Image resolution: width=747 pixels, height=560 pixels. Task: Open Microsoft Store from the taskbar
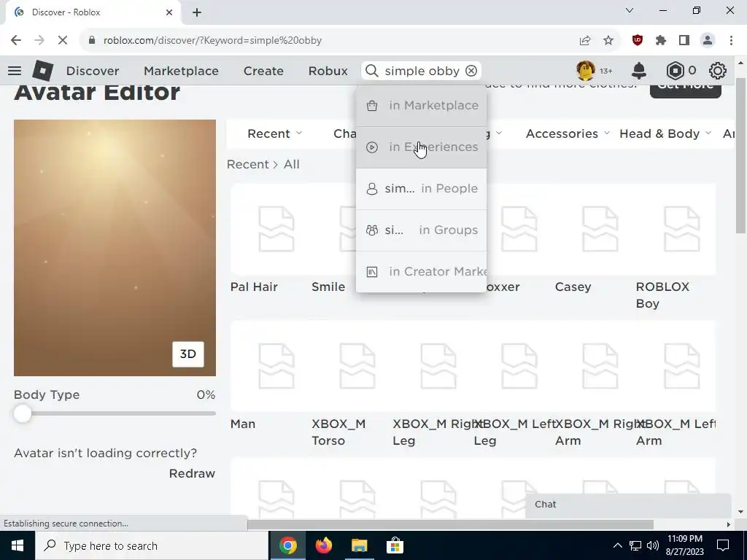(x=395, y=545)
